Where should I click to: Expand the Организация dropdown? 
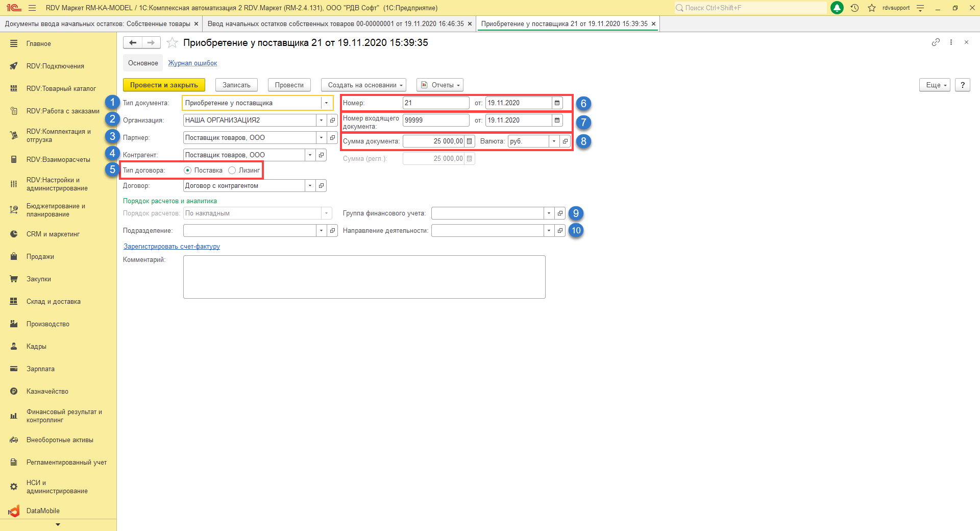[x=321, y=120]
